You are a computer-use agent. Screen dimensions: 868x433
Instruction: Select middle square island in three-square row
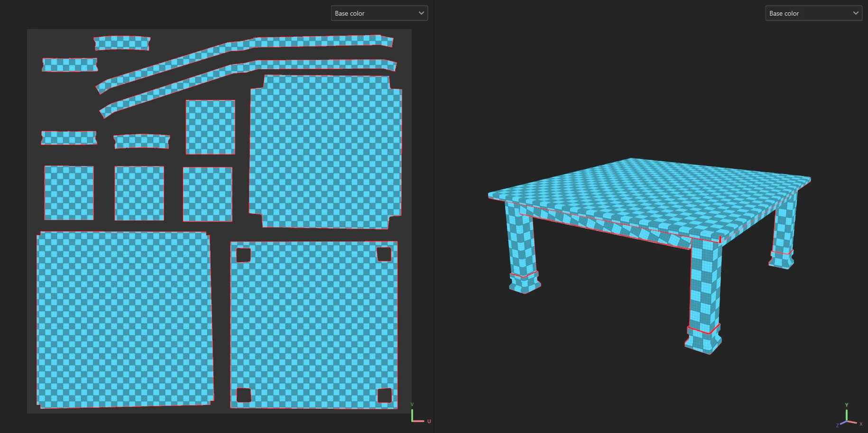click(139, 193)
